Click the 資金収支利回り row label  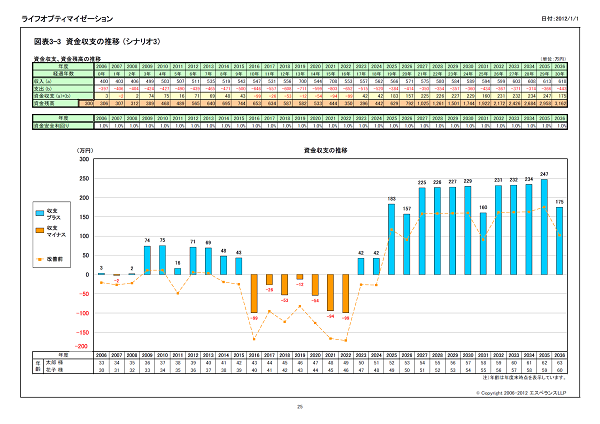tap(48, 124)
